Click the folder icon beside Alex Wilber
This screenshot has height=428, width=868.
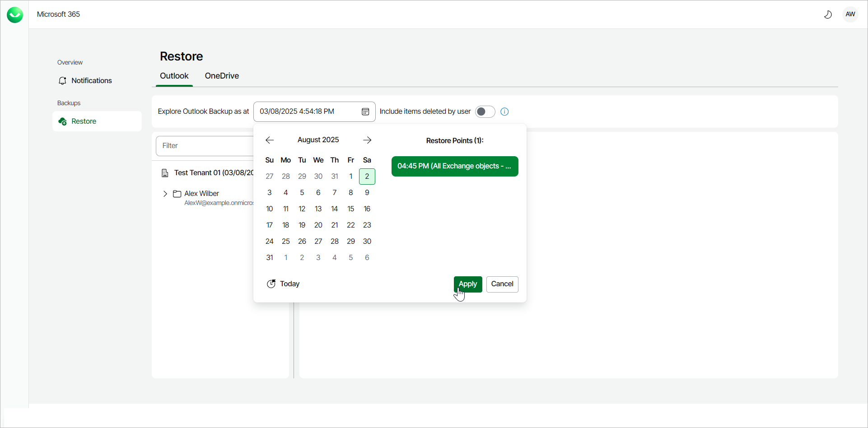pos(177,193)
